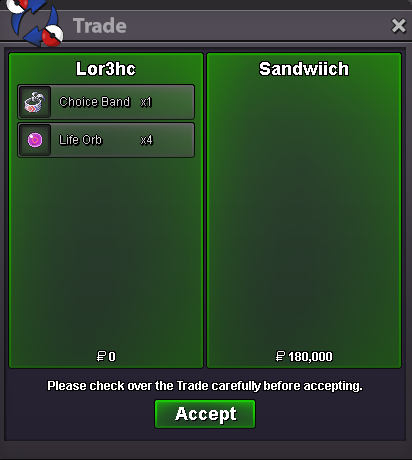
Task: Click the Life Orb item name text
Action: coord(80,140)
